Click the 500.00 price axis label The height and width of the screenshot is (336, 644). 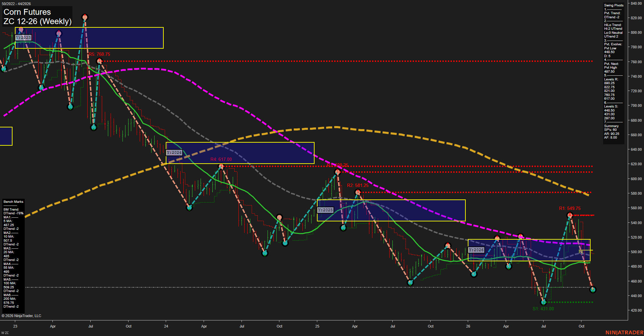tap(636, 252)
